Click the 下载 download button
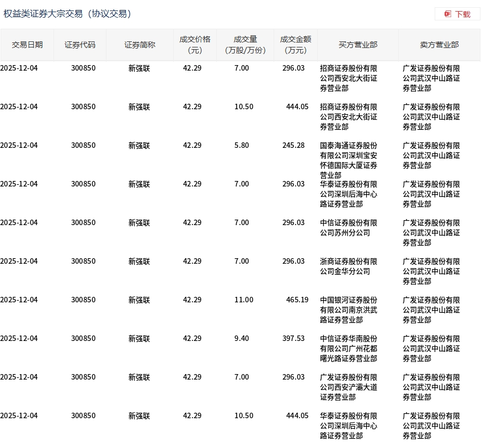The width and height of the screenshot is (481, 448). click(457, 14)
